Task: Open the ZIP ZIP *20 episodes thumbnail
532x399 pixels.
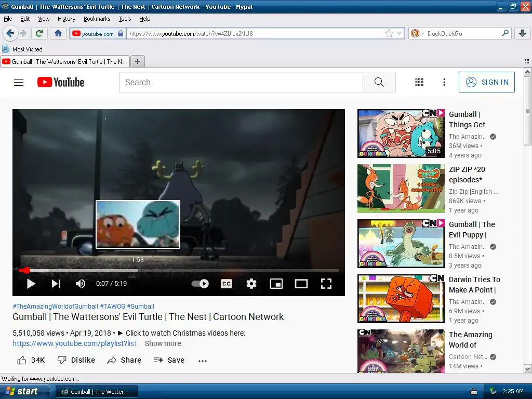Action: coord(401,188)
